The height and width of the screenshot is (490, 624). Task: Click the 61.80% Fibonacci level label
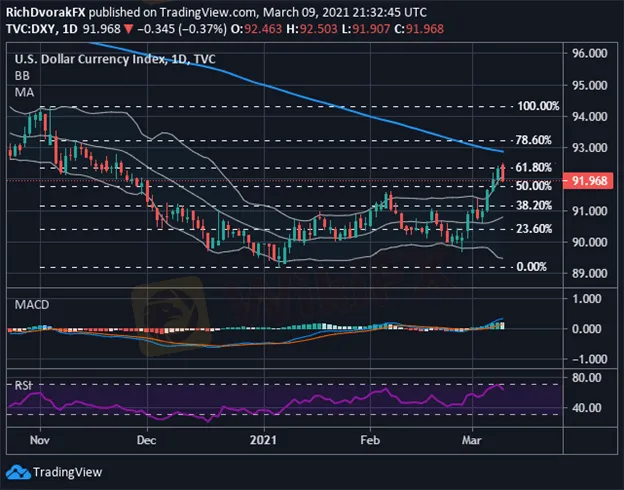click(x=534, y=167)
